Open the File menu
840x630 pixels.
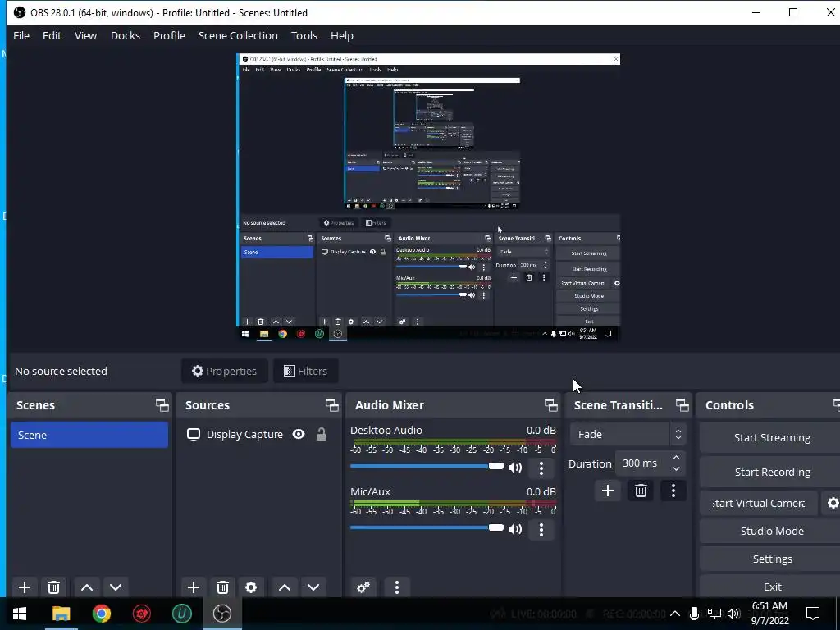pos(21,35)
